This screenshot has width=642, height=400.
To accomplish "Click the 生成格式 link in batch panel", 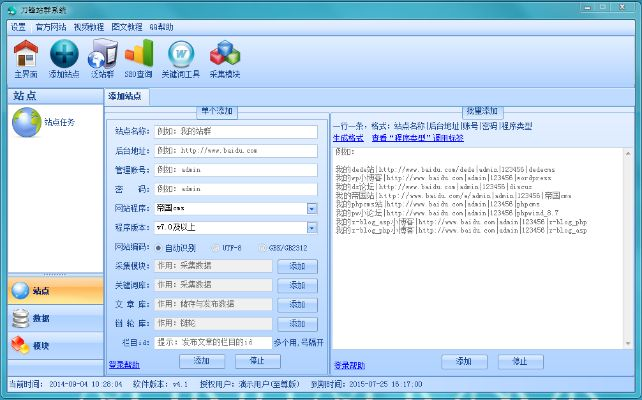I will (x=348, y=138).
